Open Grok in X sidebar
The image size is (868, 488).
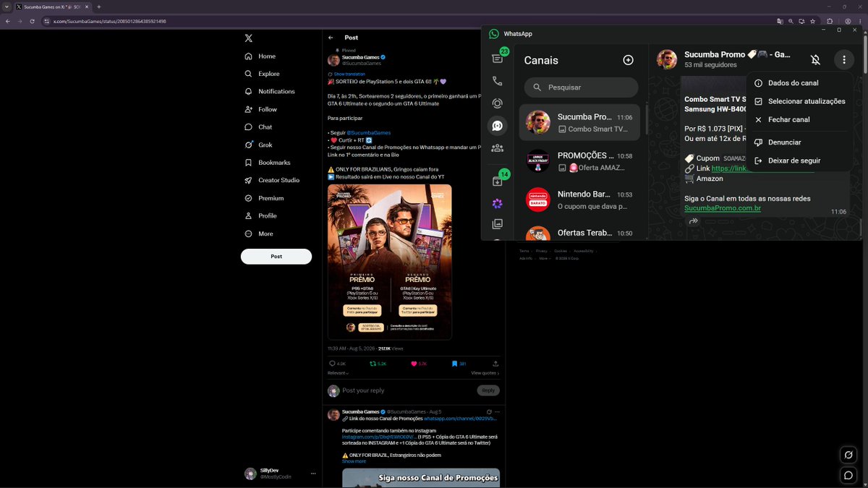pyautogui.click(x=259, y=145)
